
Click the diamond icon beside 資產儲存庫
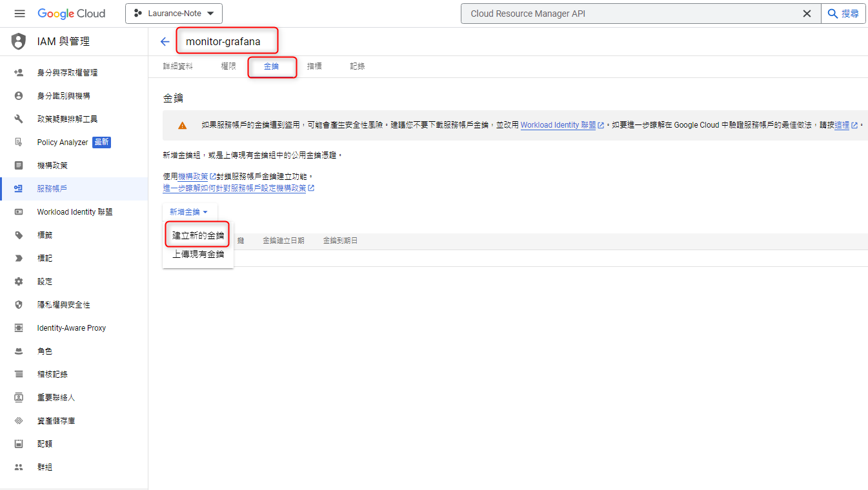coord(19,421)
